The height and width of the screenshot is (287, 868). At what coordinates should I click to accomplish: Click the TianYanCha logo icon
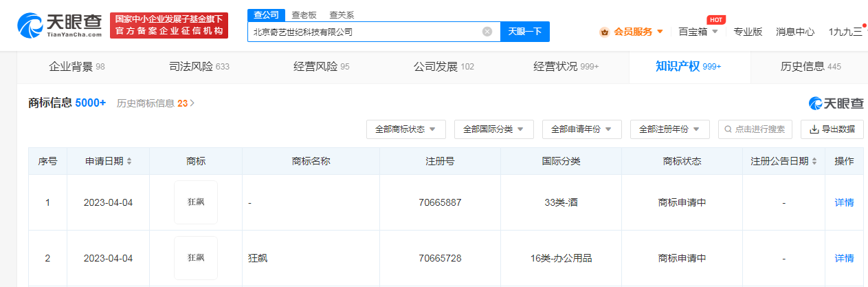point(31,25)
